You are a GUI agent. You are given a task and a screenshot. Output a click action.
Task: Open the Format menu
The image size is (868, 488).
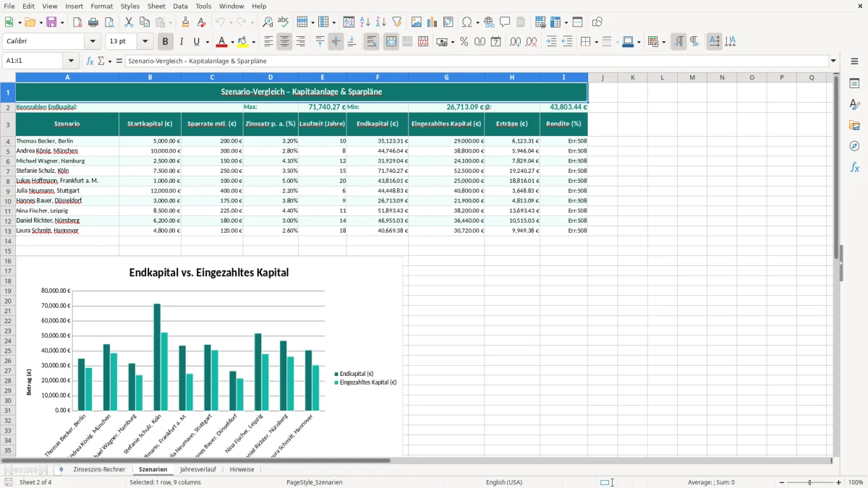pyautogui.click(x=101, y=6)
